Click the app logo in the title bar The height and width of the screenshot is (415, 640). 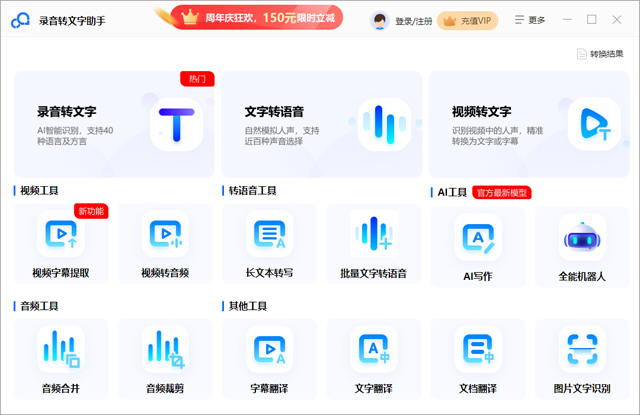click(x=20, y=20)
